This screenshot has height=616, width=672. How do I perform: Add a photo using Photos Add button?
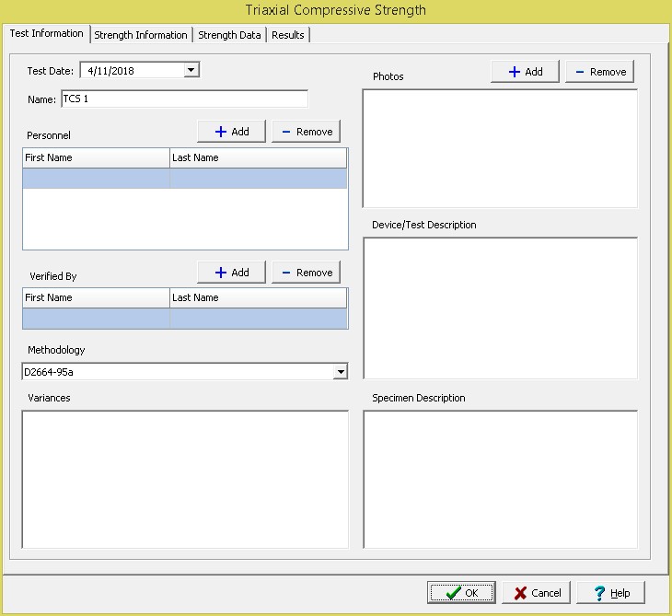point(525,72)
